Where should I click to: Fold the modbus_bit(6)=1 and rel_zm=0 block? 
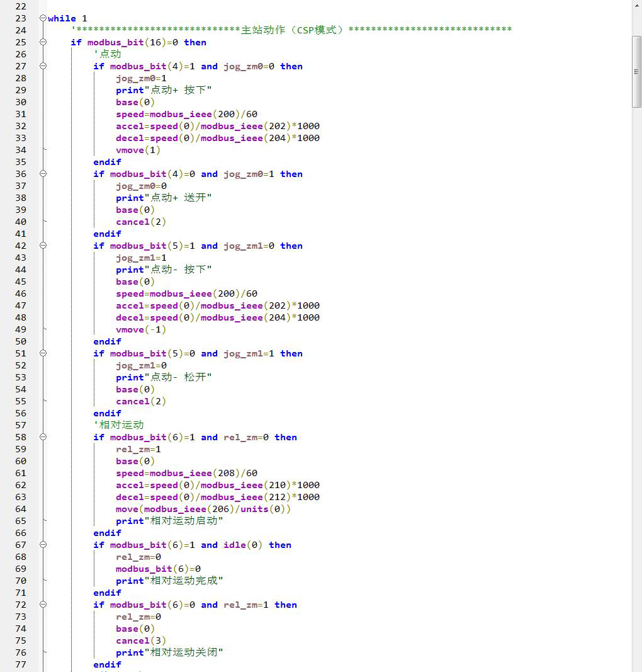coord(43,437)
